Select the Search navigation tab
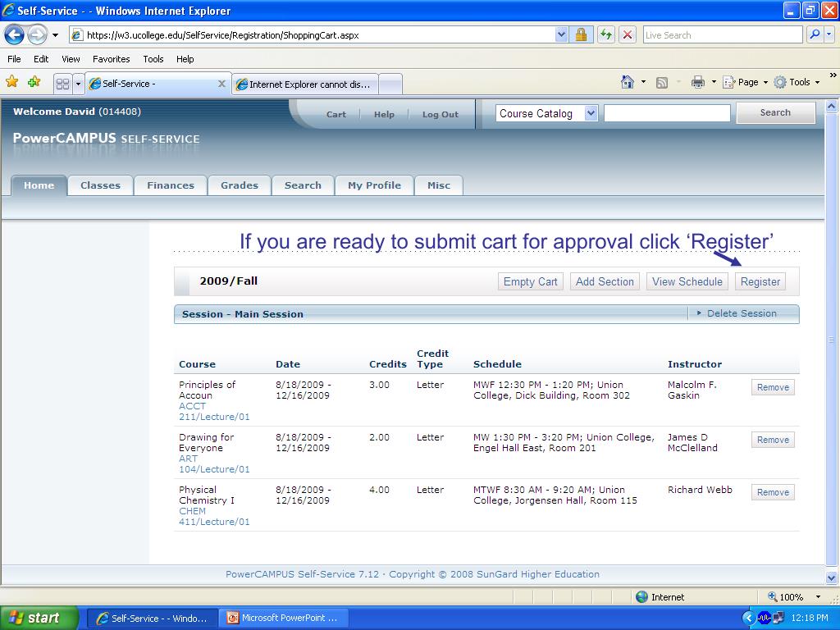This screenshot has height=630, width=840. pyautogui.click(x=303, y=185)
